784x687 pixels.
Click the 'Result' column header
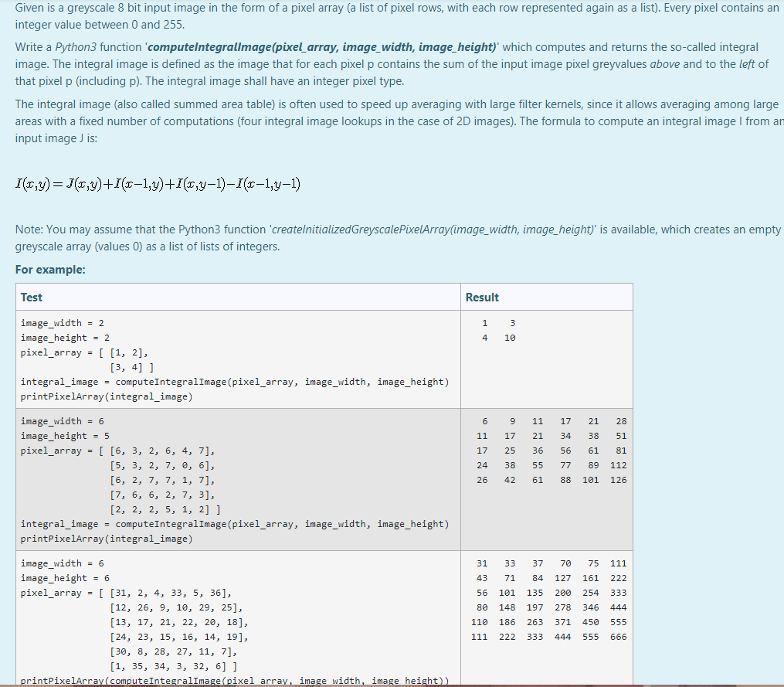482,298
